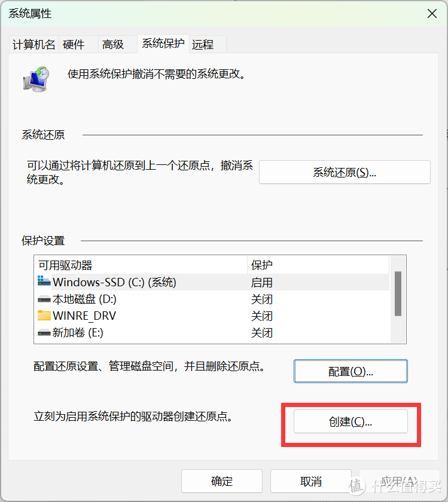Select the 本地磁盘 (D:) drive row
The image size is (448, 502).
[212, 299]
